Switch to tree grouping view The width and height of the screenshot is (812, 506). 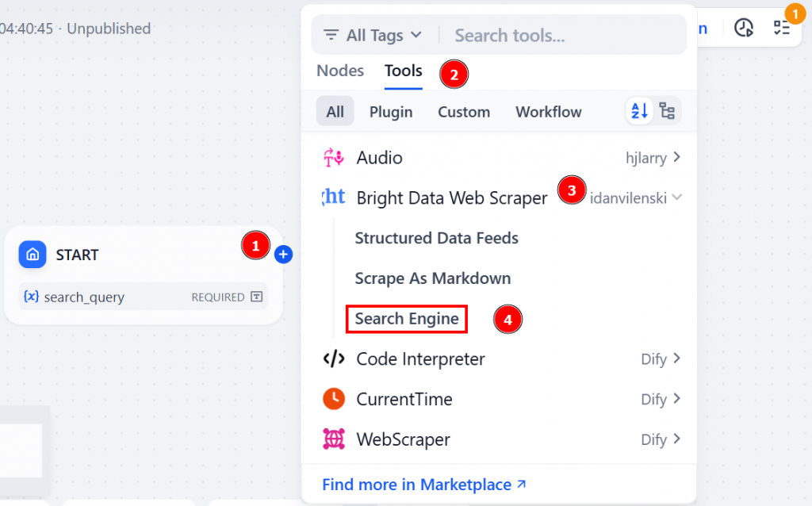click(667, 111)
